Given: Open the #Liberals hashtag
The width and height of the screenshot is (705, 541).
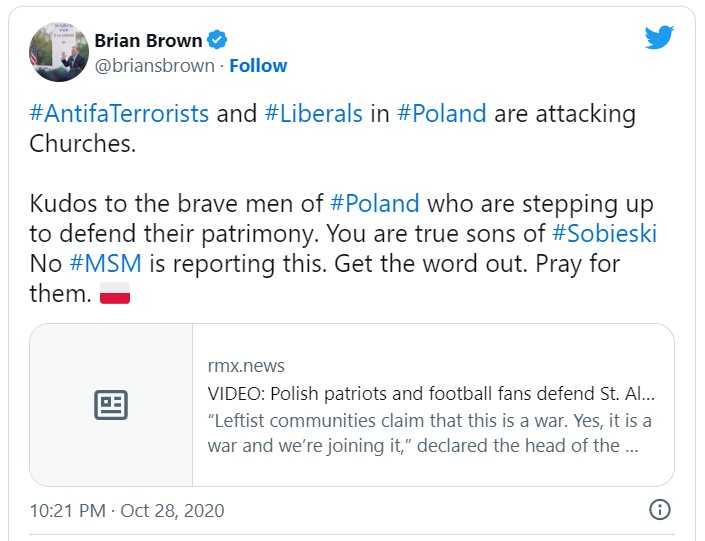Looking at the screenshot, I should click(x=313, y=113).
